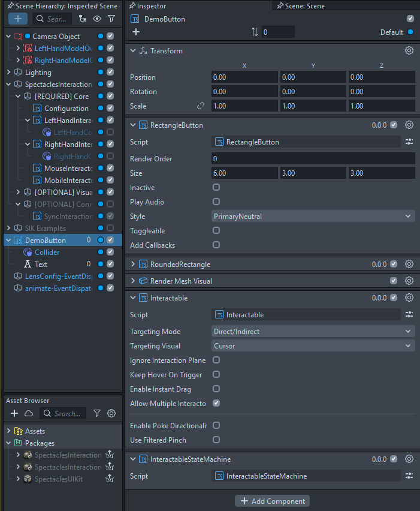Click the Add Component button

[272, 501]
